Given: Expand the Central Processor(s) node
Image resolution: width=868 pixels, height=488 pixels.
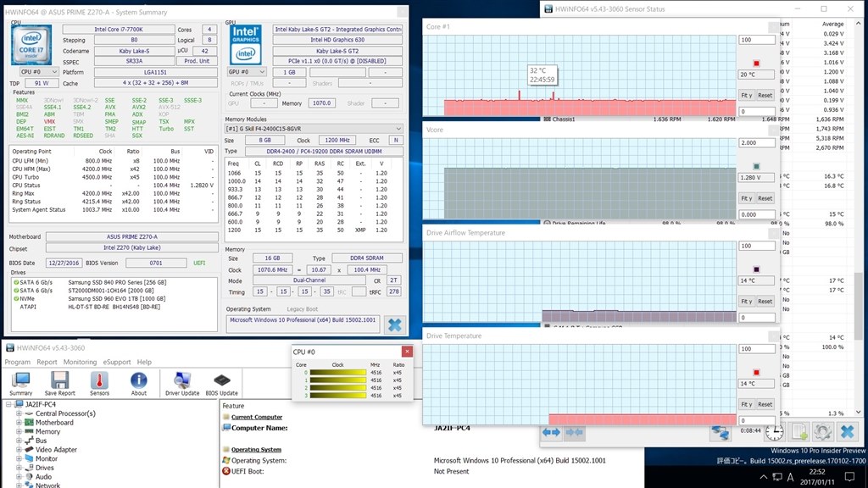Looking at the screenshot, I should click(x=19, y=413).
